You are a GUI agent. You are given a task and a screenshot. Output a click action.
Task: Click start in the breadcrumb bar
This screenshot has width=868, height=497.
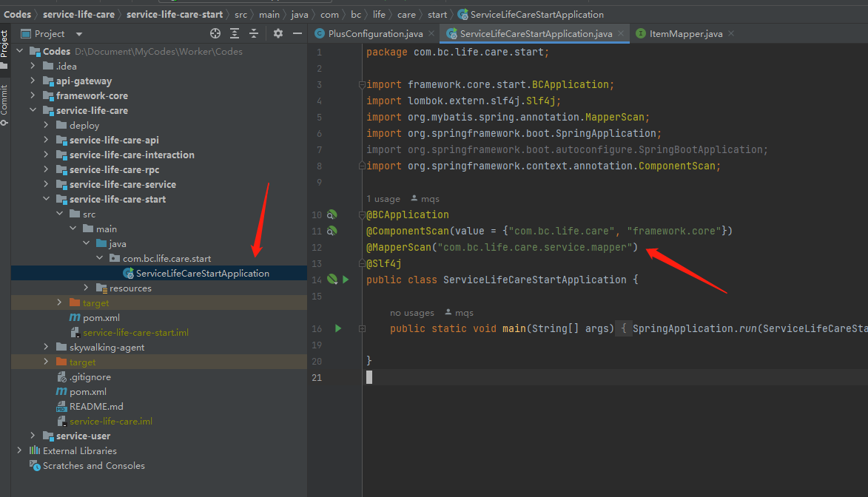(437, 14)
